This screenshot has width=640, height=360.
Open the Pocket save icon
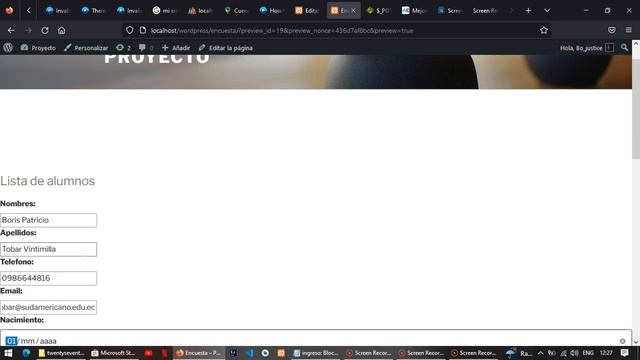point(611,30)
